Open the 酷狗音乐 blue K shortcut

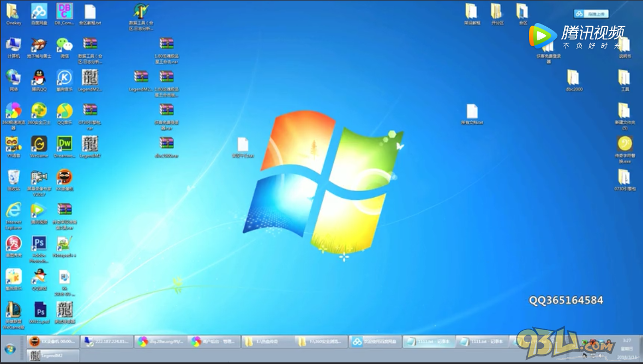64,81
